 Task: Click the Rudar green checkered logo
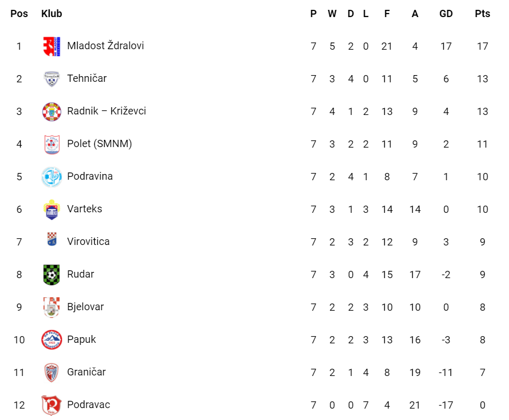click(x=52, y=274)
